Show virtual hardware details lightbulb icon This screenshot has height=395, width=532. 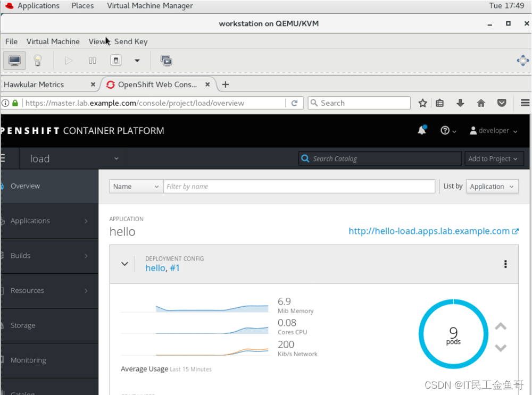[38, 61]
